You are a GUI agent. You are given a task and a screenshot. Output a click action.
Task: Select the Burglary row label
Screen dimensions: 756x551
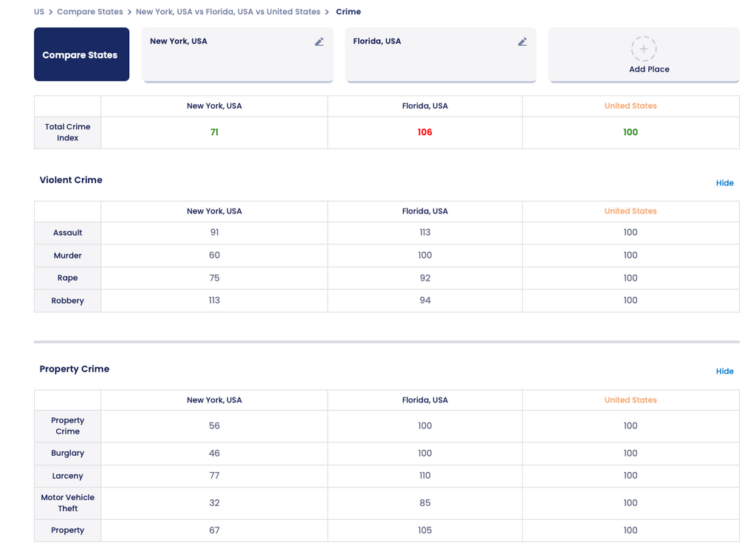click(68, 454)
